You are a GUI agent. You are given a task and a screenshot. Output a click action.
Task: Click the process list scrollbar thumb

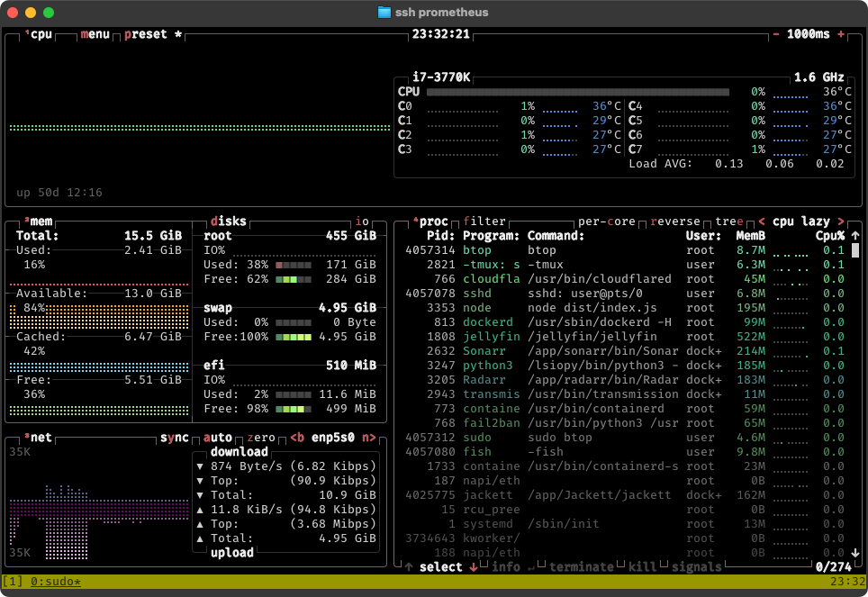[855, 250]
